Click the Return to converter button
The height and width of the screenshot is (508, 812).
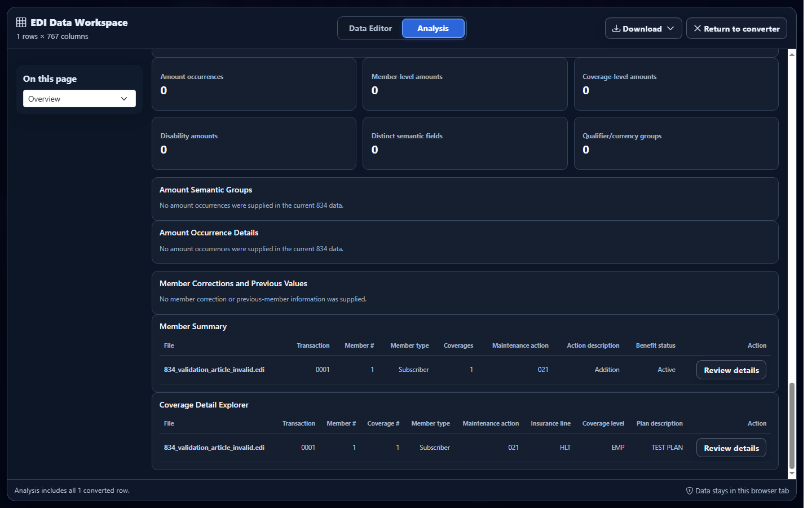pos(736,28)
